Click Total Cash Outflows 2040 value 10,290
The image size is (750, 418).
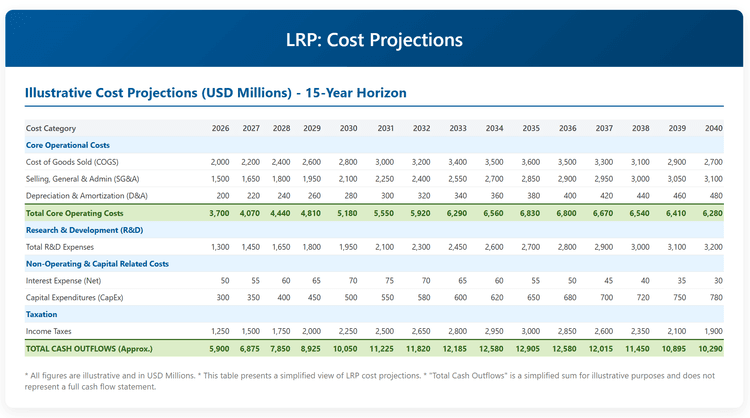[x=710, y=349]
